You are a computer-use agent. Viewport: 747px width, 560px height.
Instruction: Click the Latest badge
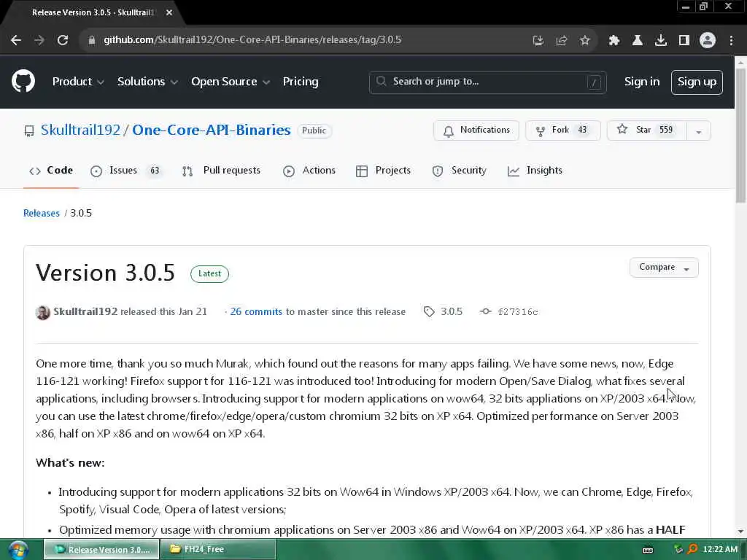209,274
